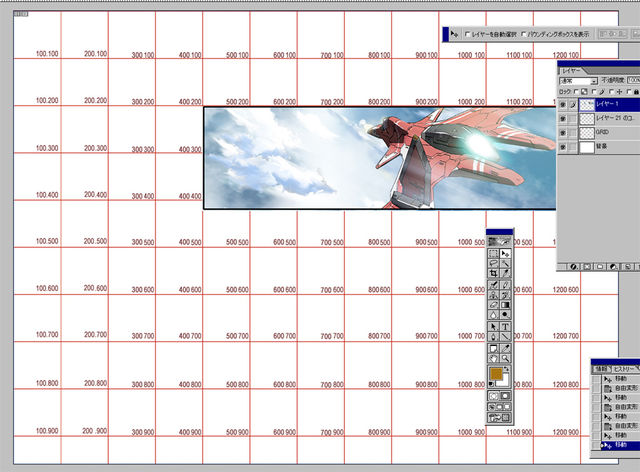
Task: Select the History Brush tool
Action: pos(505,295)
